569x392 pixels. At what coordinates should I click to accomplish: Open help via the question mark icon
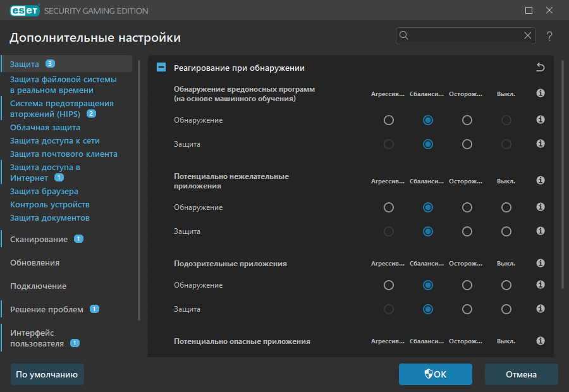click(549, 36)
